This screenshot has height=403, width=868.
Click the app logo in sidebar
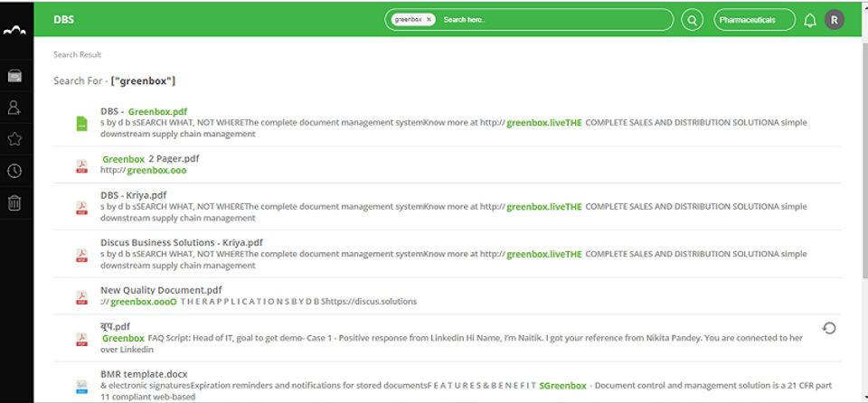point(15,33)
